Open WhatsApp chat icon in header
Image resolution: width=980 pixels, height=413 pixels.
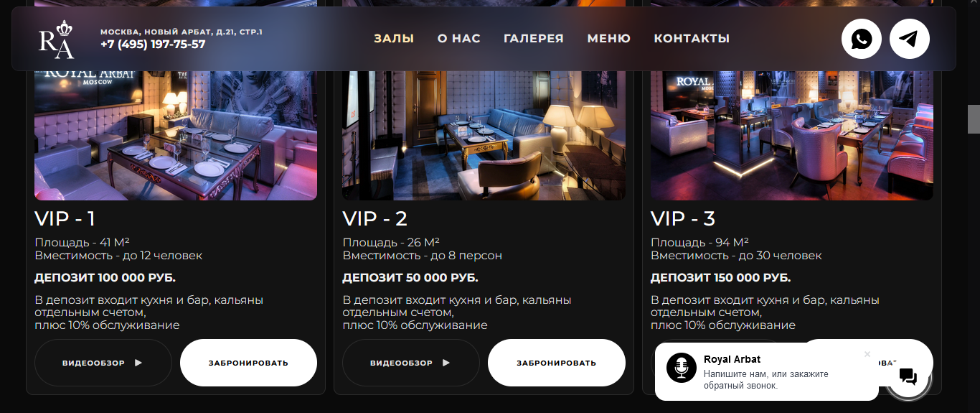pos(862,39)
